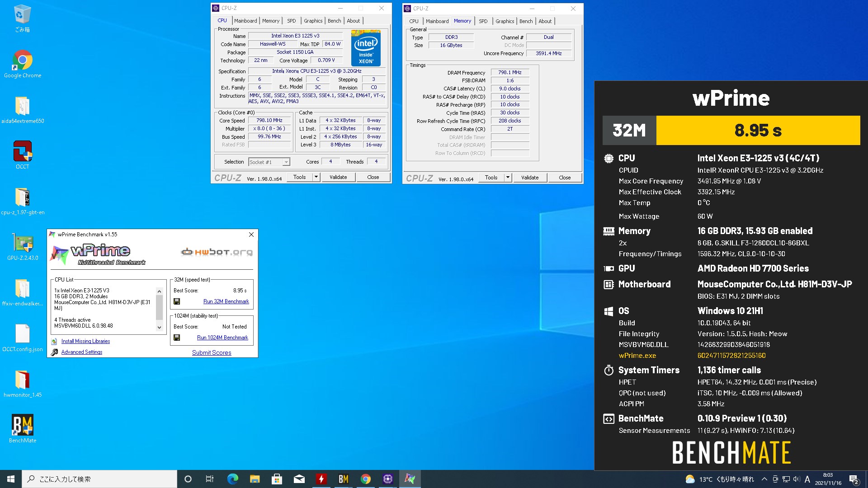Click the save icon under 32M Best Score
The height and width of the screenshot is (488, 868).
[177, 301]
